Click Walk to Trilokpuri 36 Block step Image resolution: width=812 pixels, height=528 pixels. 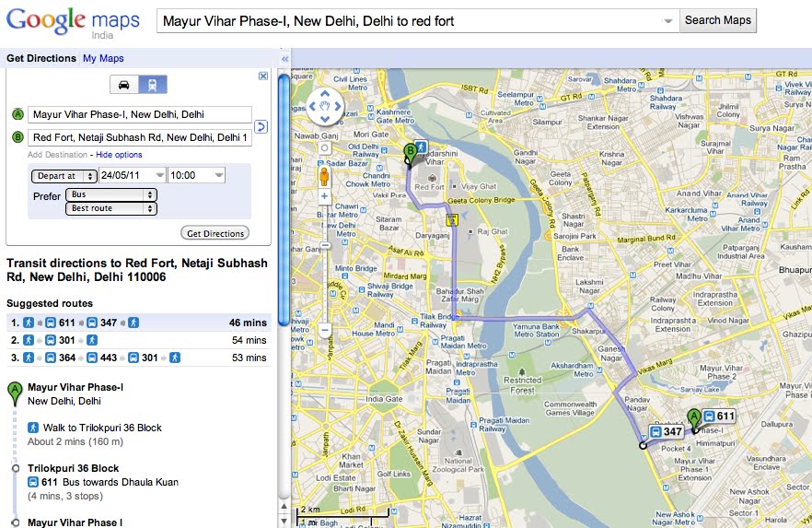click(x=102, y=428)
